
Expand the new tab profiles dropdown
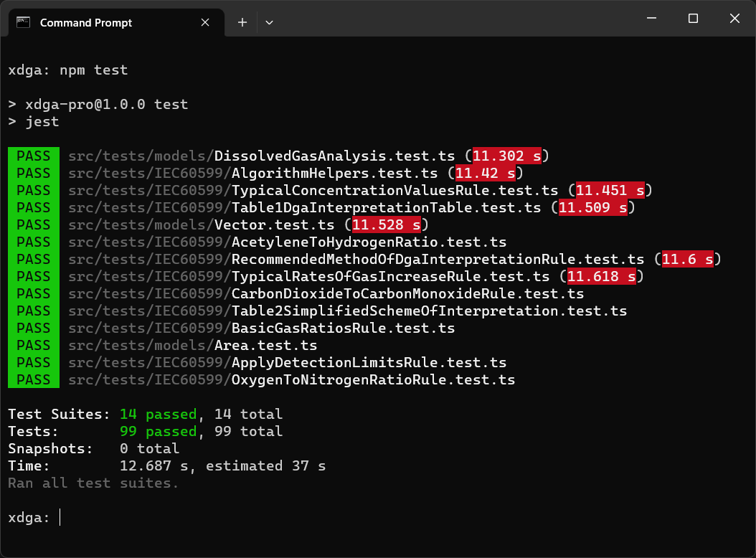pos(269,22)
